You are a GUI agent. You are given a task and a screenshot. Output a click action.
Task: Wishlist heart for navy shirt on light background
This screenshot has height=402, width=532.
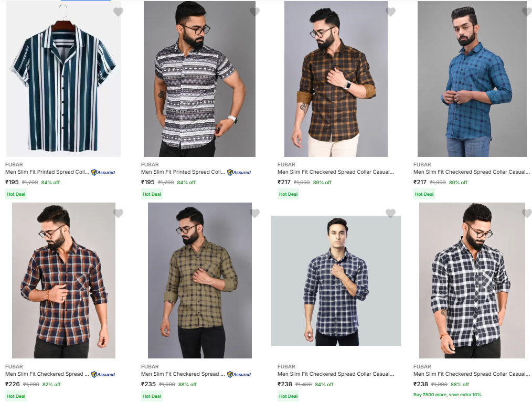click(390, 213)
